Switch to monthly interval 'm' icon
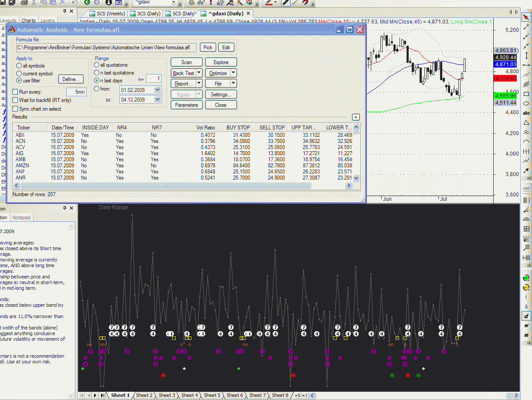532x400 pixels. pyautogui.click(x=526, y=335)
